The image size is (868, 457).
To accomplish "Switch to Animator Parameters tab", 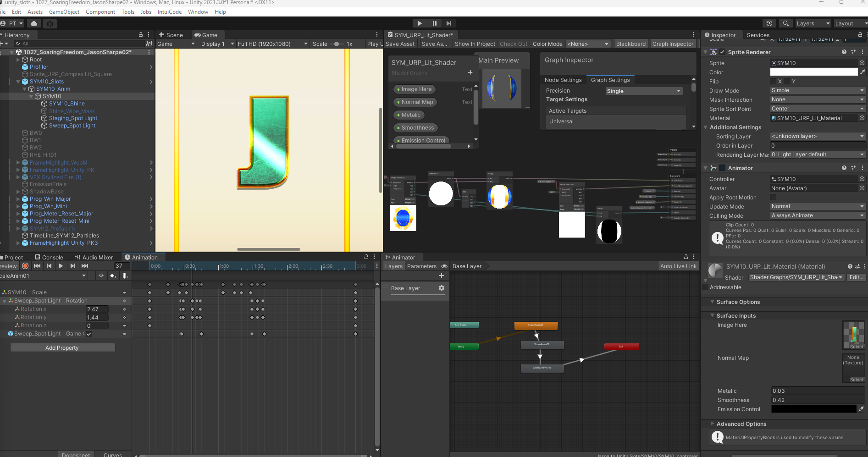I will 421,266.
